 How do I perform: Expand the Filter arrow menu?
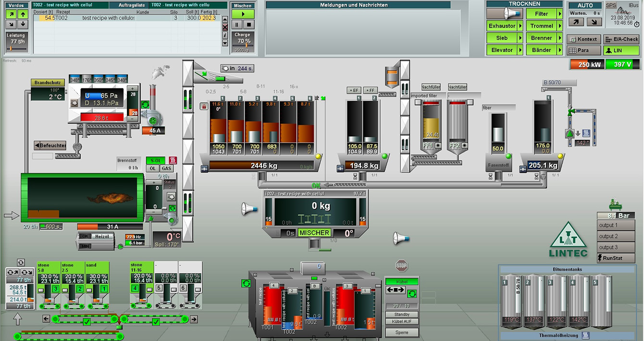pyautogui.click(x=559, y=14)
